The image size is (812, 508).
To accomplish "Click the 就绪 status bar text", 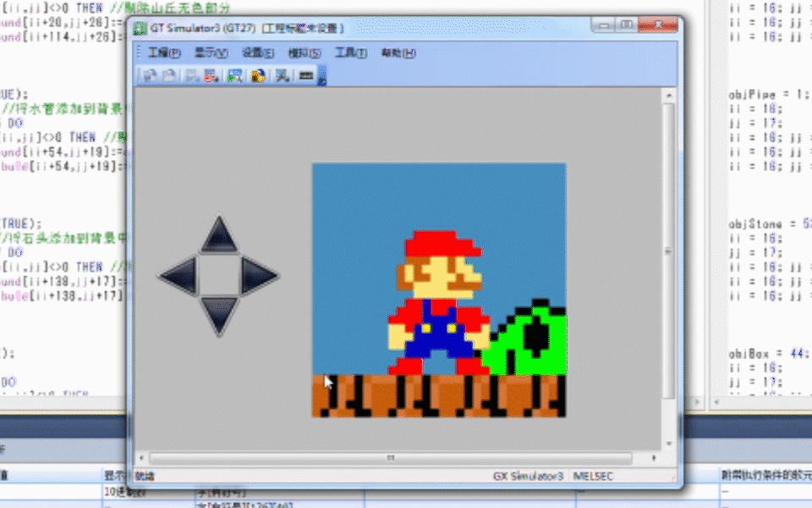I will (145, 476).
